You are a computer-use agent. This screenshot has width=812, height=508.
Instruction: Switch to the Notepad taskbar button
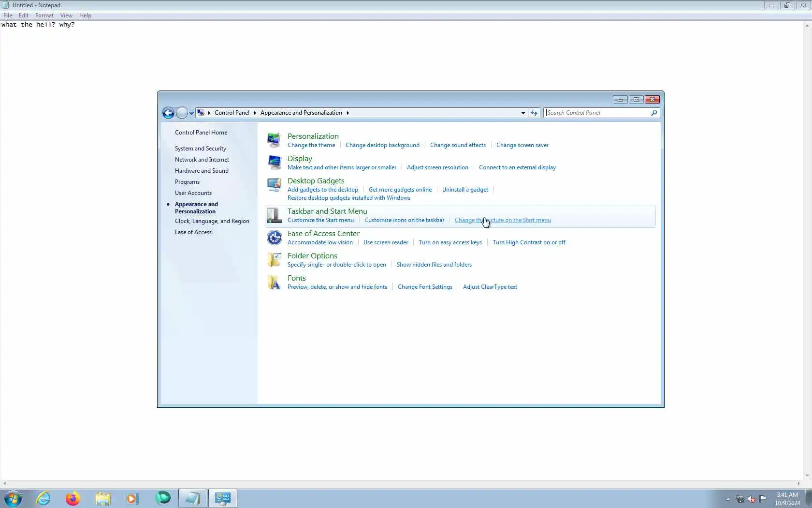[x=193, y=498]
